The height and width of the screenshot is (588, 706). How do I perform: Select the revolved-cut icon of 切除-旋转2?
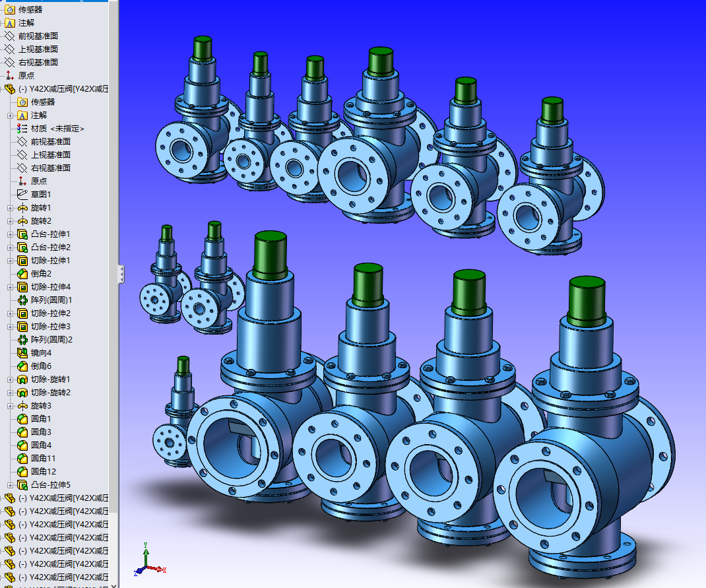(x=22, y=393)
